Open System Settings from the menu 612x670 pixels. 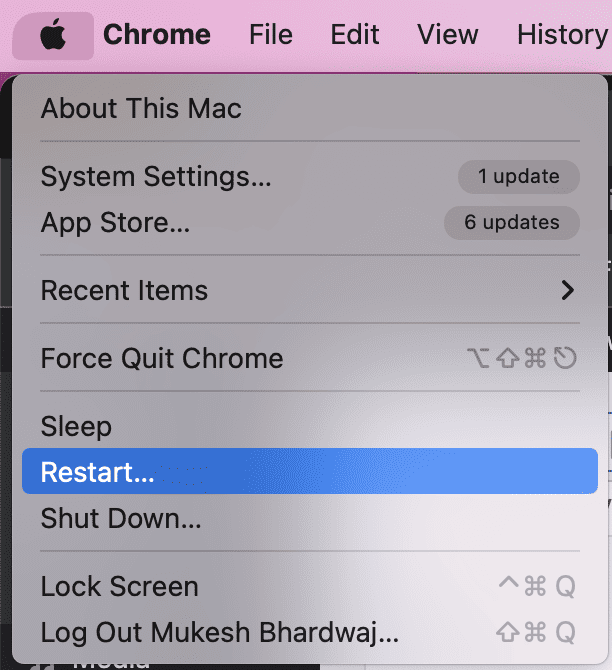[155, 177]
